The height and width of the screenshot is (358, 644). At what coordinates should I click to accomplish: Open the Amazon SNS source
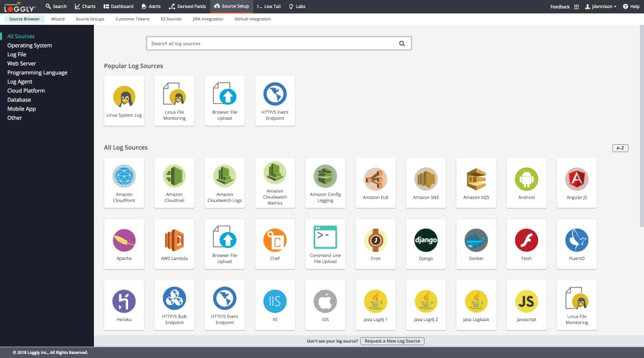point(426,183)
